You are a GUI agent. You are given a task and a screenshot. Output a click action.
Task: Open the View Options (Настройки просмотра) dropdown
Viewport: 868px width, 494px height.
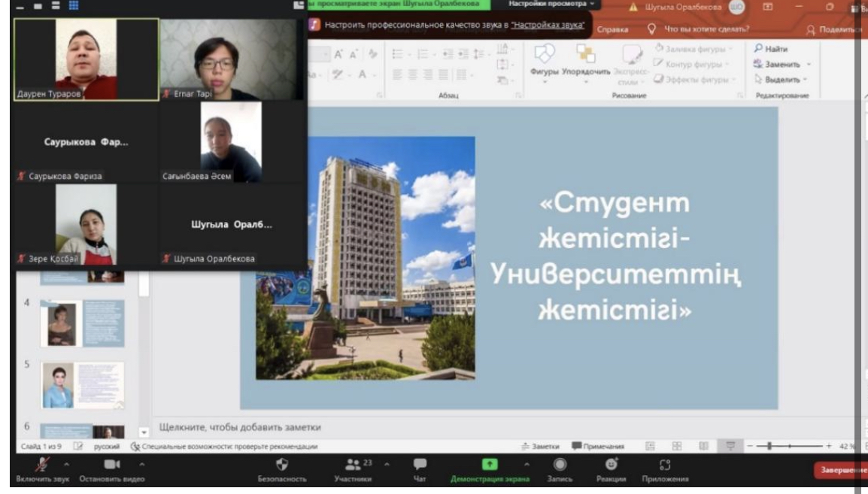(550, 5)
